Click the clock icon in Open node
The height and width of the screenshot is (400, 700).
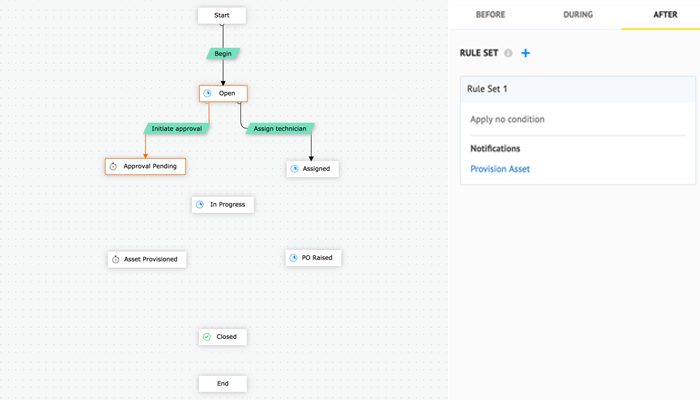pyautogui.click(x=207, y=93)
